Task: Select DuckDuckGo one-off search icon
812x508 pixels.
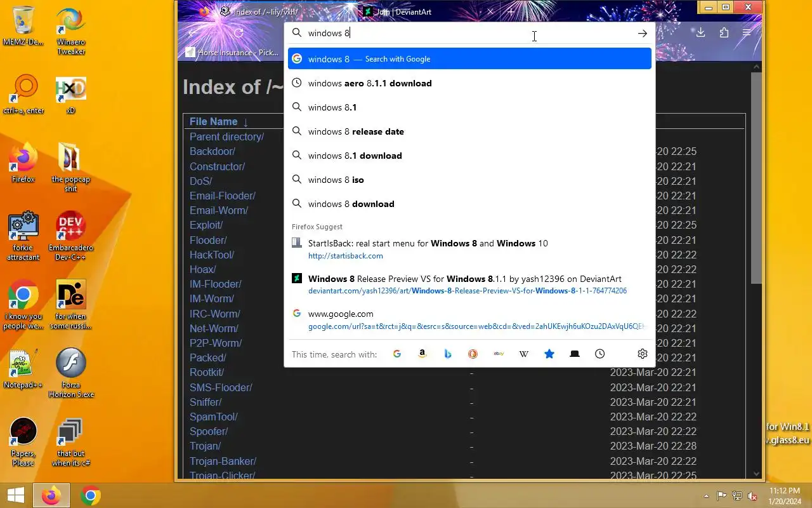Action: [473, 354]
